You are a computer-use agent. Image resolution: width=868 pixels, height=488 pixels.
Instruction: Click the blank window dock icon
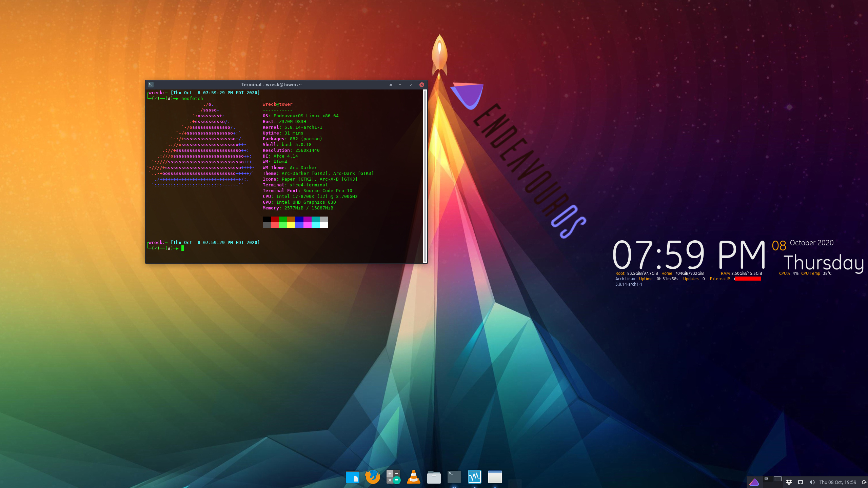coord(495,477)
